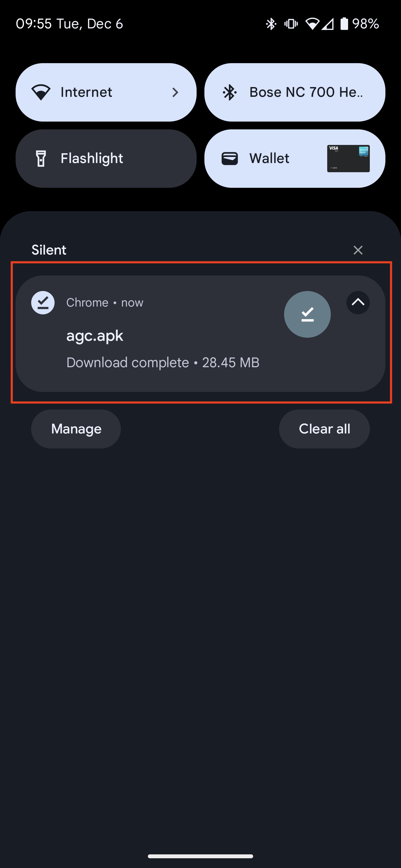
Task: Open the Internet quick settings tile
Action: pos(106,92)
